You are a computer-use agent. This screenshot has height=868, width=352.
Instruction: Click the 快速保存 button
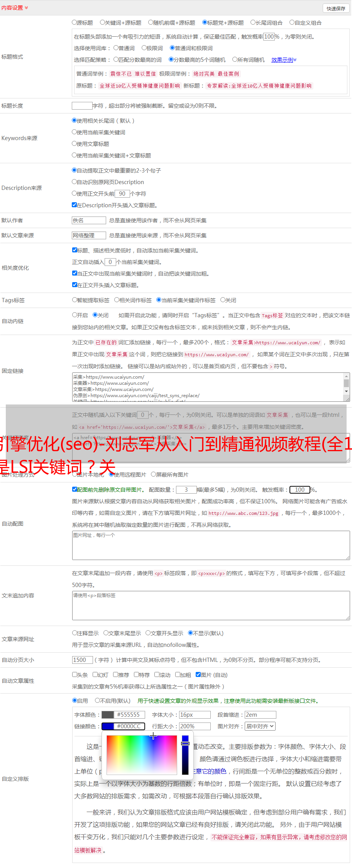point(336,8)
